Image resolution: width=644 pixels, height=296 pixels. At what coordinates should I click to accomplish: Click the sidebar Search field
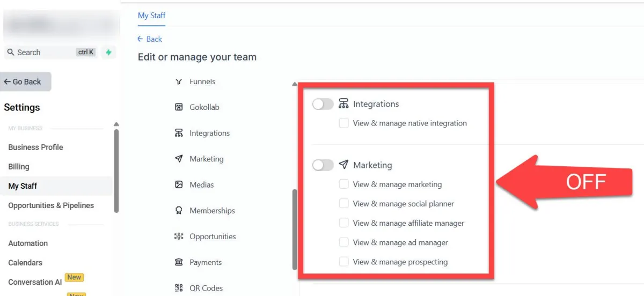51,53
